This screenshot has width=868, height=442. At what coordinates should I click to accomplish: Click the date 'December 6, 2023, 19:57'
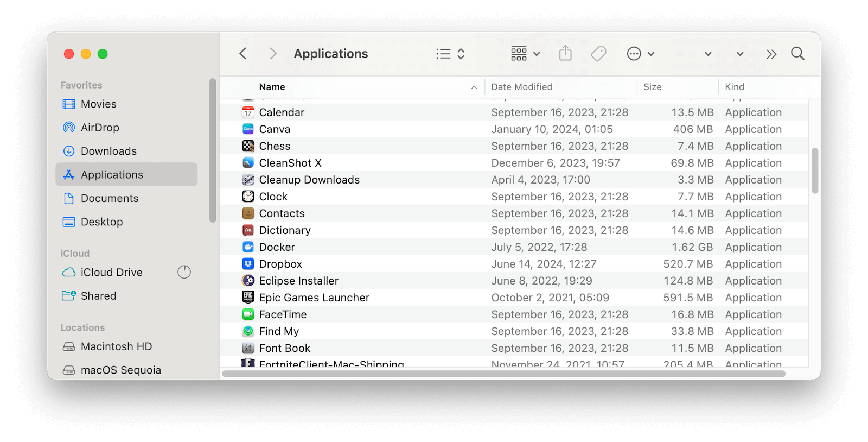click(x=556, y=163)
